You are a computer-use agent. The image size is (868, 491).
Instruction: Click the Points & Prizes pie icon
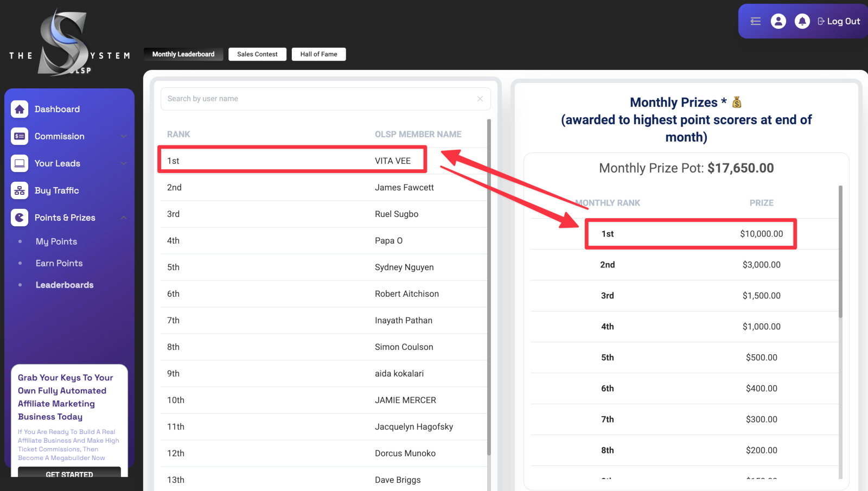coord(20,217)
